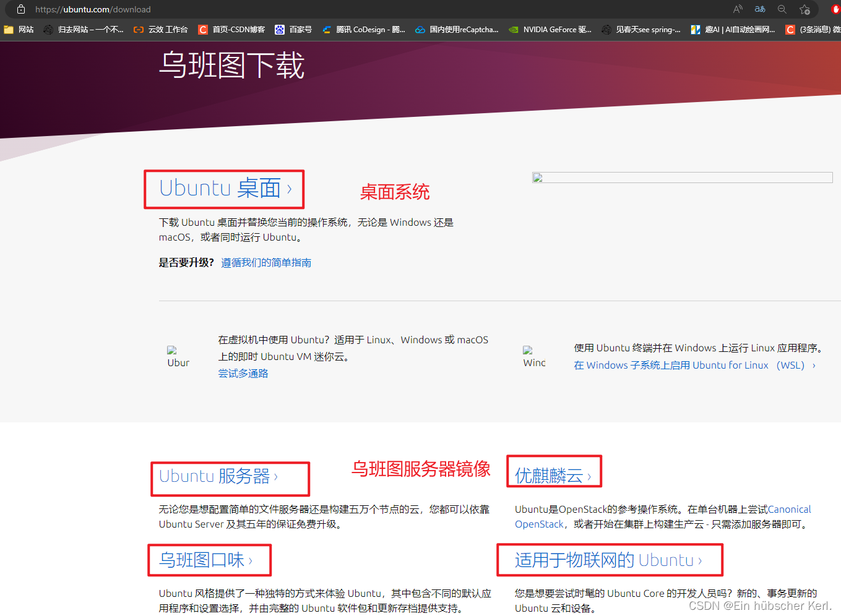Screen dimensions: 841x616
Task: Click the site lock icon in address bar
Action: [21, 9]
